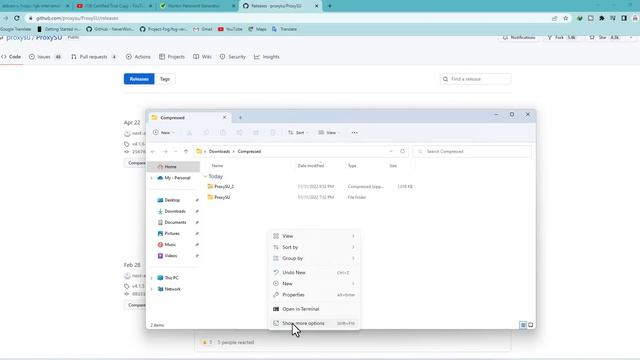Close the Compressed tab in Explorer
This screenshot has height=360, width=640.
(x=224, y=118)
